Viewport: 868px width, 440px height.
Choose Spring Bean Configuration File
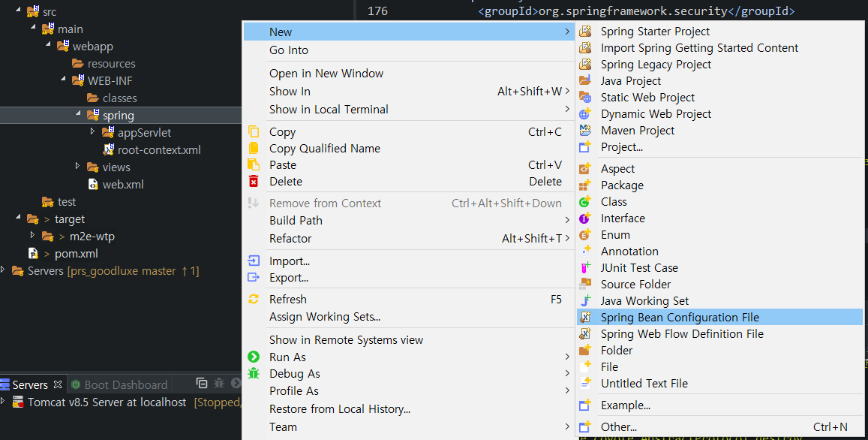pos(719,318)
